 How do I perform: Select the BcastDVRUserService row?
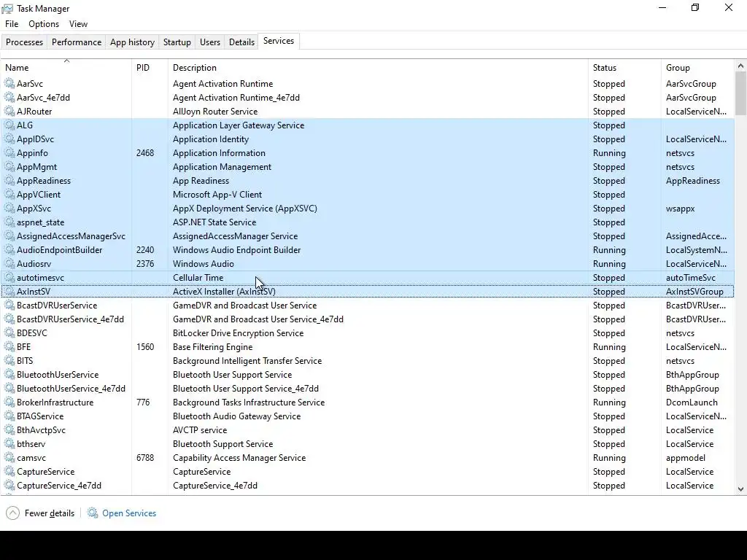(368, 306)
